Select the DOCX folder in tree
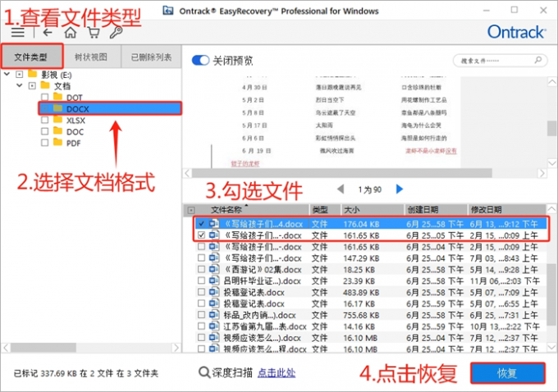 pyautogui.click(x=110, y=108)
